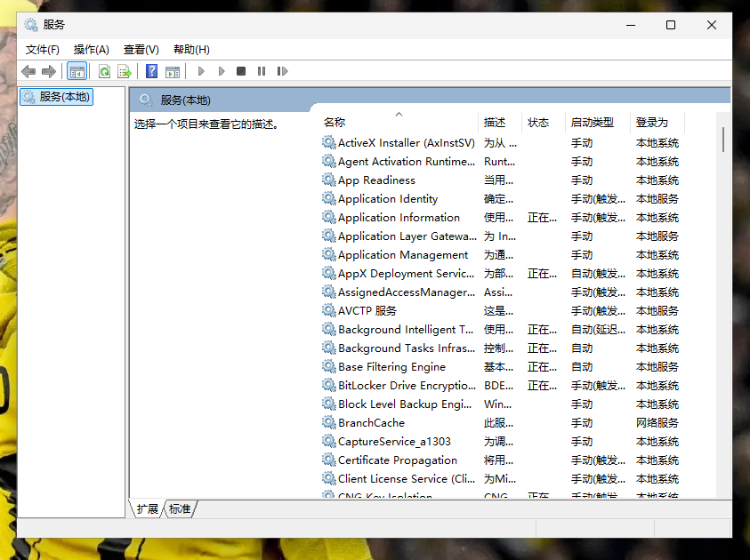Sort by the 启动类型 column header

(x=597, y=123)
